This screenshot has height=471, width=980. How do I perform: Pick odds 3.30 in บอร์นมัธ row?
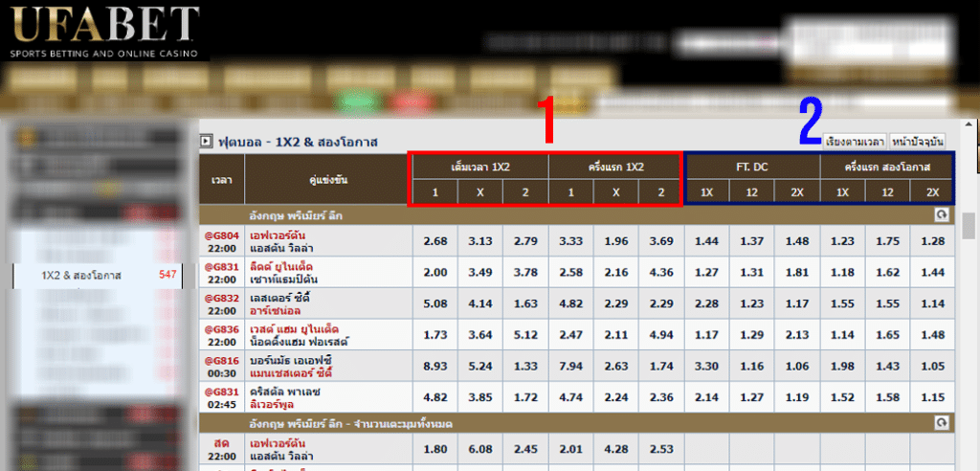pyautogui.click(x=706, y=367)
